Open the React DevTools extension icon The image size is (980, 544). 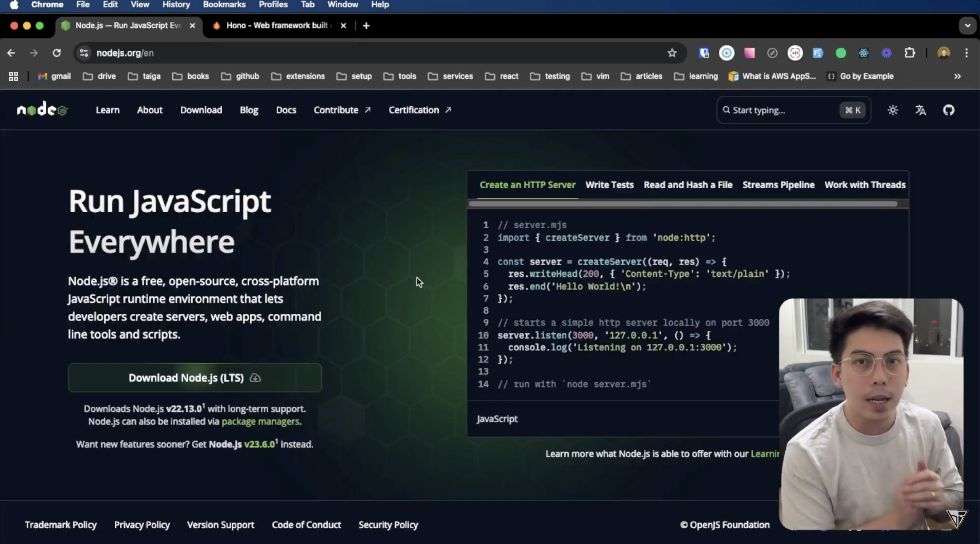coord(864,53)
